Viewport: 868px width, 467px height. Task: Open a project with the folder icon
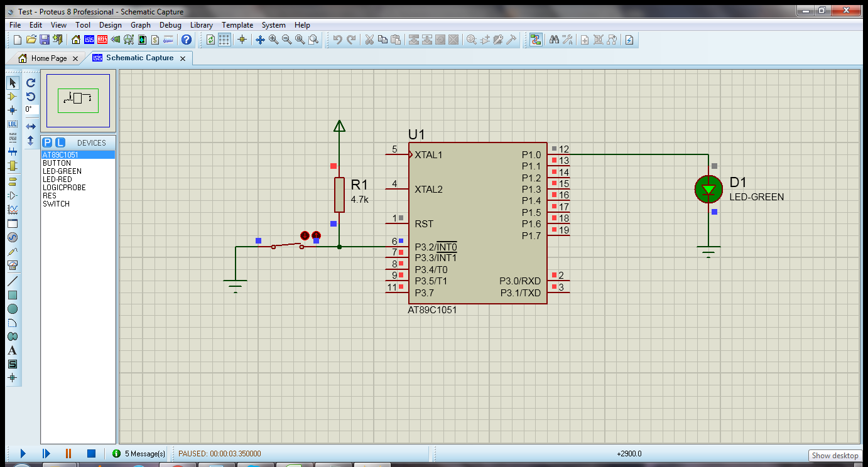31,40
